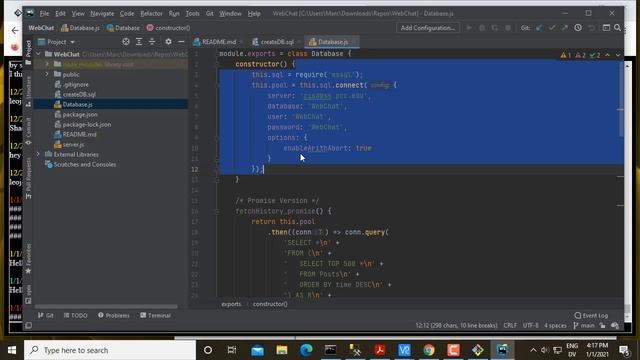Click main git branch in status bar
The height and width of the screenshot is (360, 640).
(584, 325)
